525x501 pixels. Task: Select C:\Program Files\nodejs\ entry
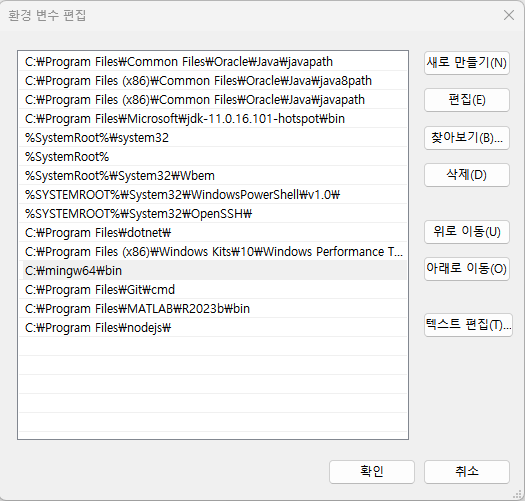click(x=213, y=328)
